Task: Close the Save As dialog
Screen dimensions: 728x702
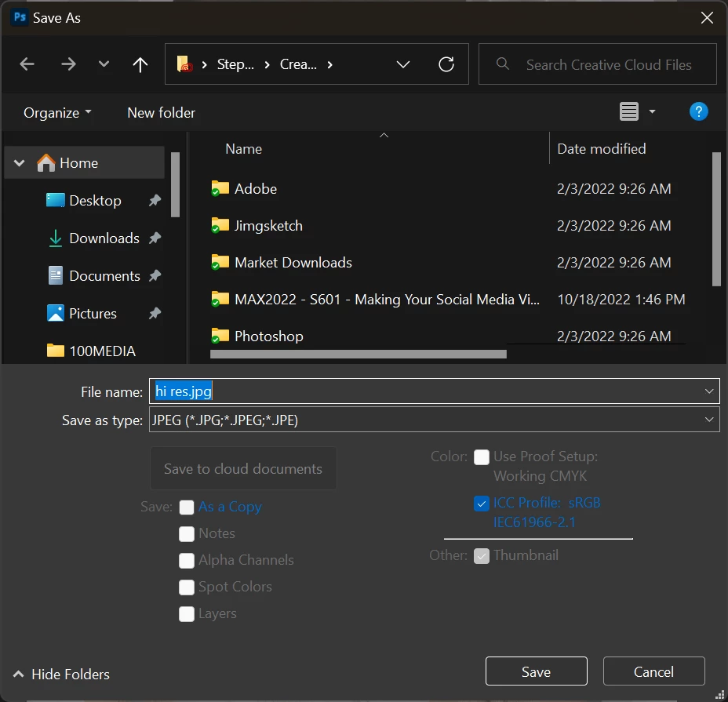Action: coord(707,17)
